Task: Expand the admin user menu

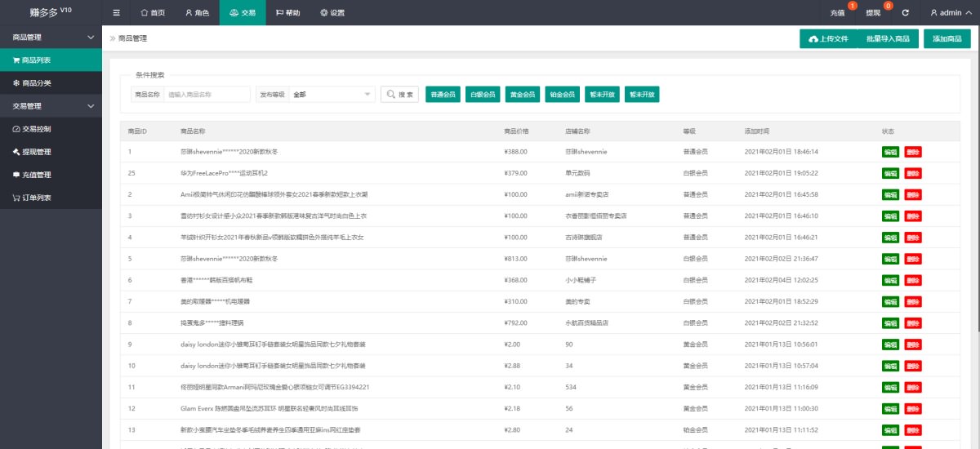Action: pyautogui.click(x=950, y=13)
